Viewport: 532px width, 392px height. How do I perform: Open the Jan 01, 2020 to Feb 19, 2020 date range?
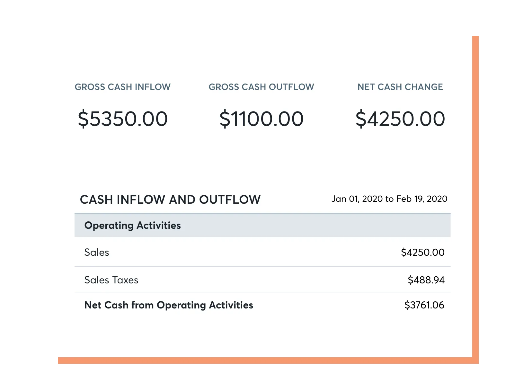(389, 199)
